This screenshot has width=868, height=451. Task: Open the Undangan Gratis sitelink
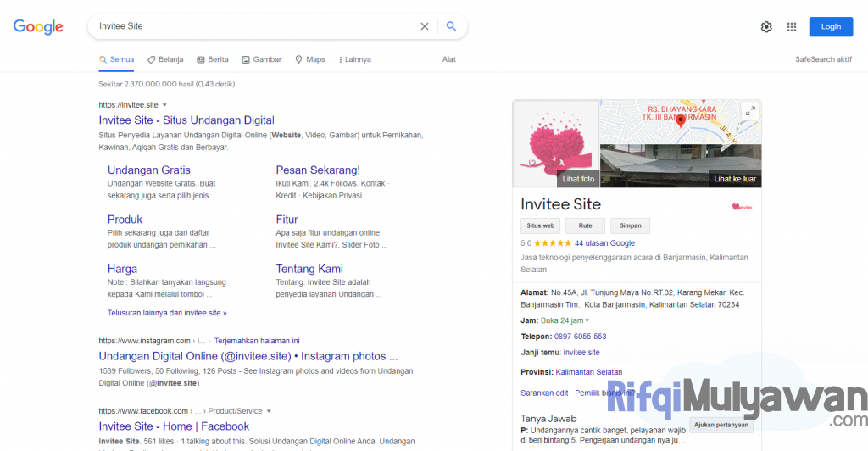(149, 170)
